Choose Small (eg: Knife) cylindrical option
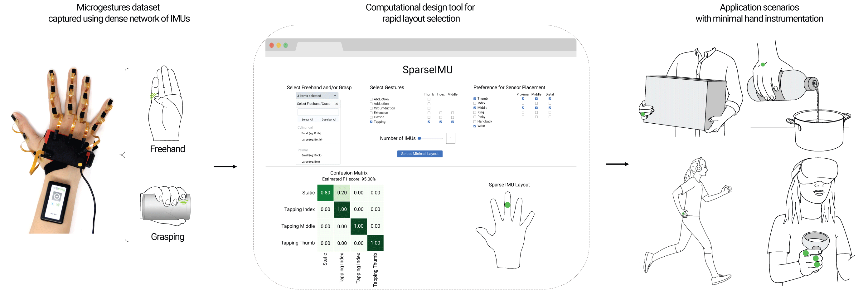Viewport: 868px width, 291px height. coord(311,133)
